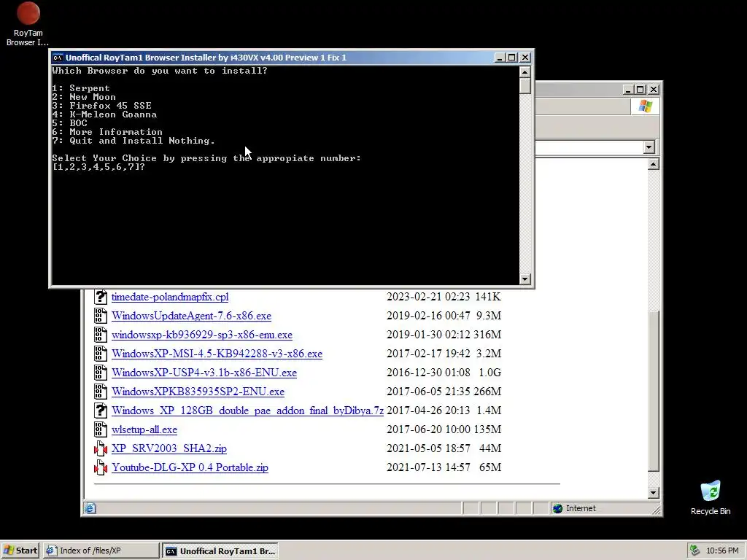Click the '3: Firefox 45 SSE' console line
The width and height of the screenshot is (747, 560).
coord(102,106)
